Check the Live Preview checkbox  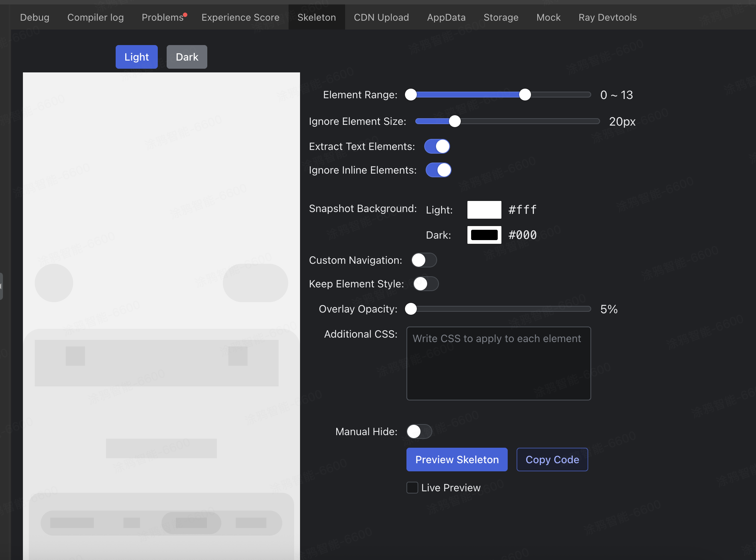[x=412, y=488]
